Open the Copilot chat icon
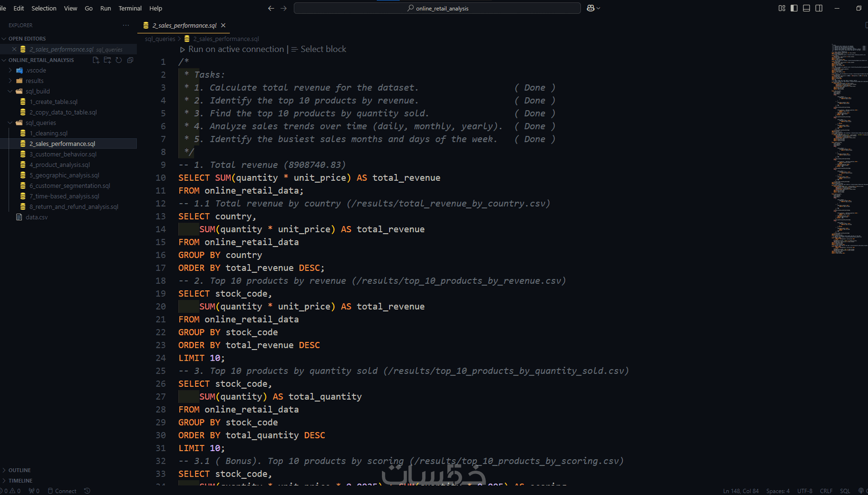 click(x=591, y=8)
